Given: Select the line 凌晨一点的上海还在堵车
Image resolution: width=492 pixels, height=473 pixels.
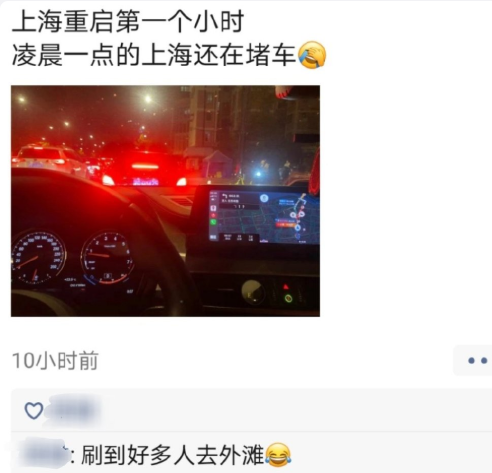Looking at the screenshot, I should 154,55.
